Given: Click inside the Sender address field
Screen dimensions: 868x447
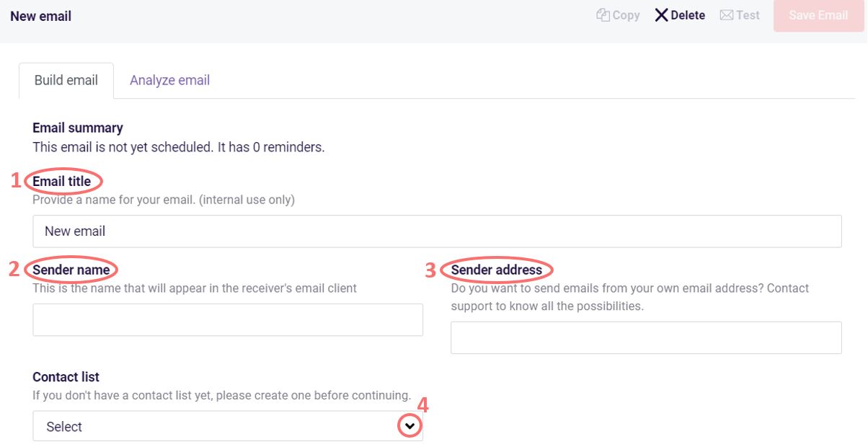Looking at the screenshot, I should (646, 337).
